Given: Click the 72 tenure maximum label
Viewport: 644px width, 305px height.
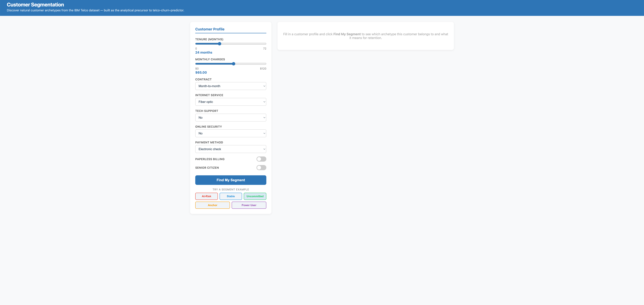Looking at the screenshot, I should point(265,49).
